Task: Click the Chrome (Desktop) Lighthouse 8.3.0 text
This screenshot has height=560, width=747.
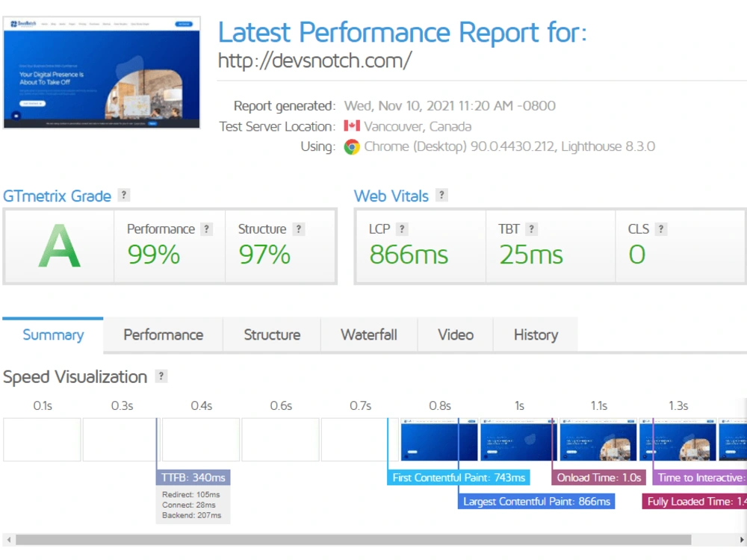Action: point(509,146)
